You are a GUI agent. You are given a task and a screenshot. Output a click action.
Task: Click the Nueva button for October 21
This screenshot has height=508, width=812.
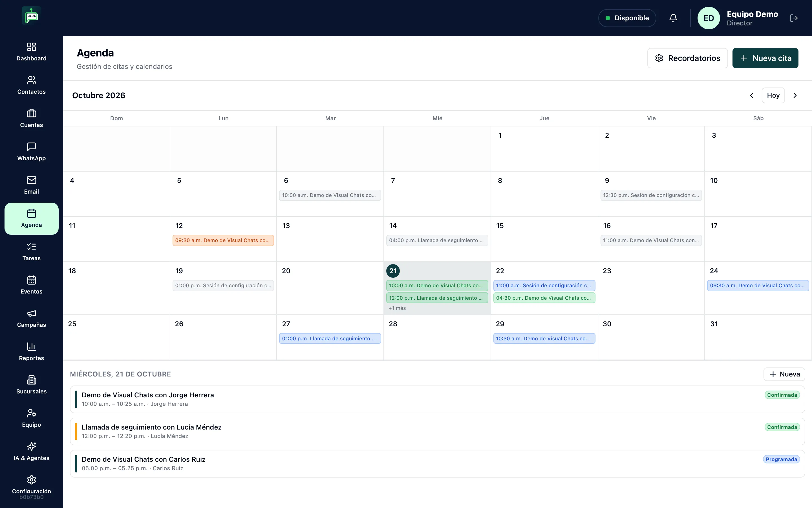[x=784, y=374]
